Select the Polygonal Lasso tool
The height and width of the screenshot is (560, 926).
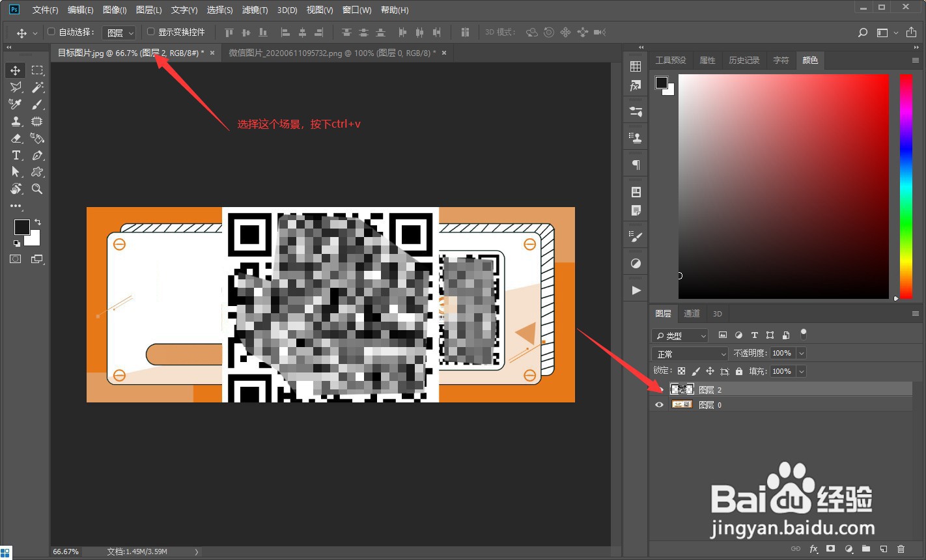coord(16,87)
